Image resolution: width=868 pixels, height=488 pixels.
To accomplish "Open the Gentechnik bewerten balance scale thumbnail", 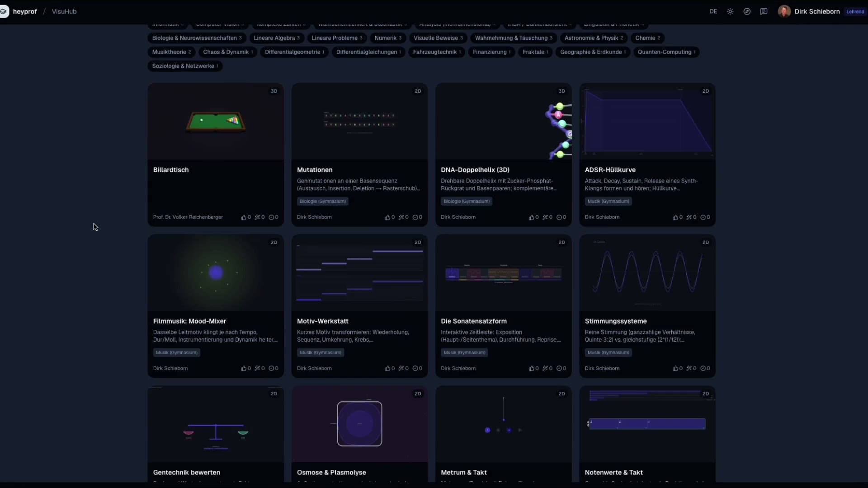I will (216, 424).
